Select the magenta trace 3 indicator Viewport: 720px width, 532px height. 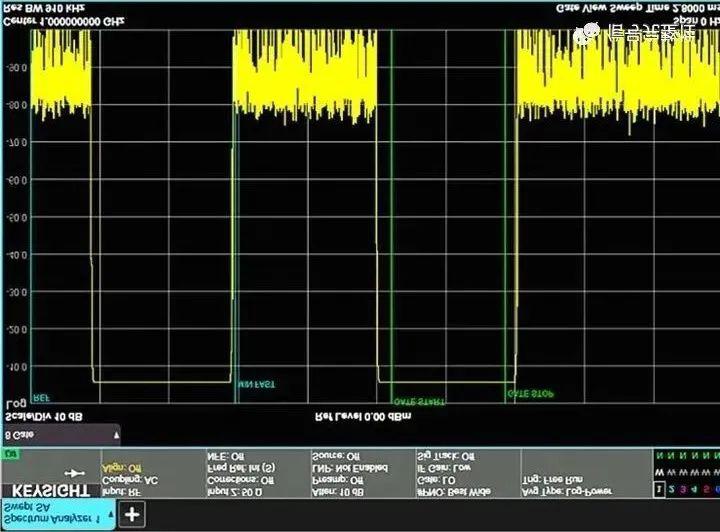point(683,489)
